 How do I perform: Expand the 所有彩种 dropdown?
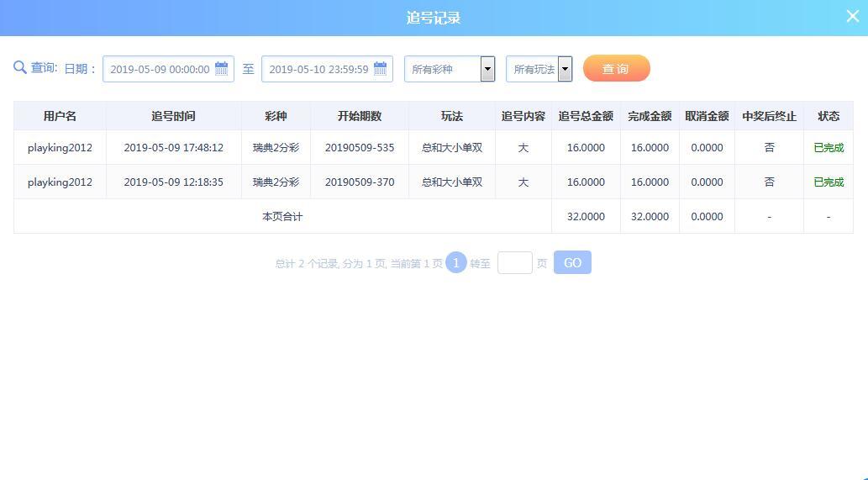coord(487,69)
